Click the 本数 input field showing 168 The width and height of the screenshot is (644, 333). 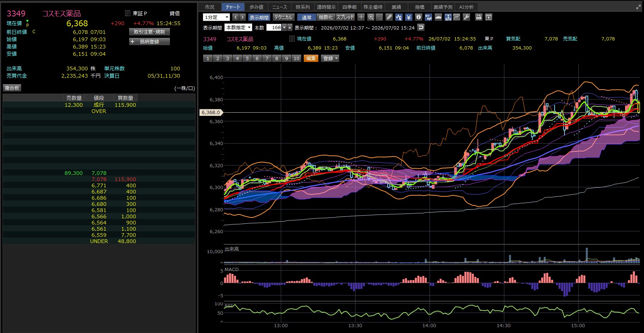pyautogui.click(x=274, y=27)
